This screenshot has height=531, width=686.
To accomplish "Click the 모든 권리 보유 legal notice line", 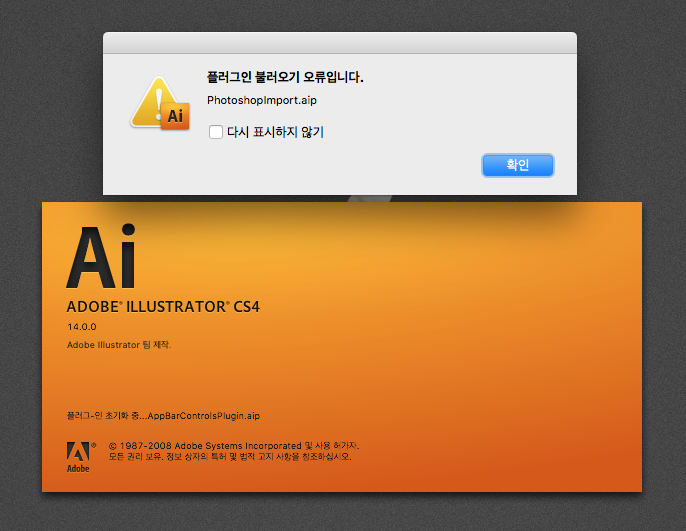I will coord(230,457).
